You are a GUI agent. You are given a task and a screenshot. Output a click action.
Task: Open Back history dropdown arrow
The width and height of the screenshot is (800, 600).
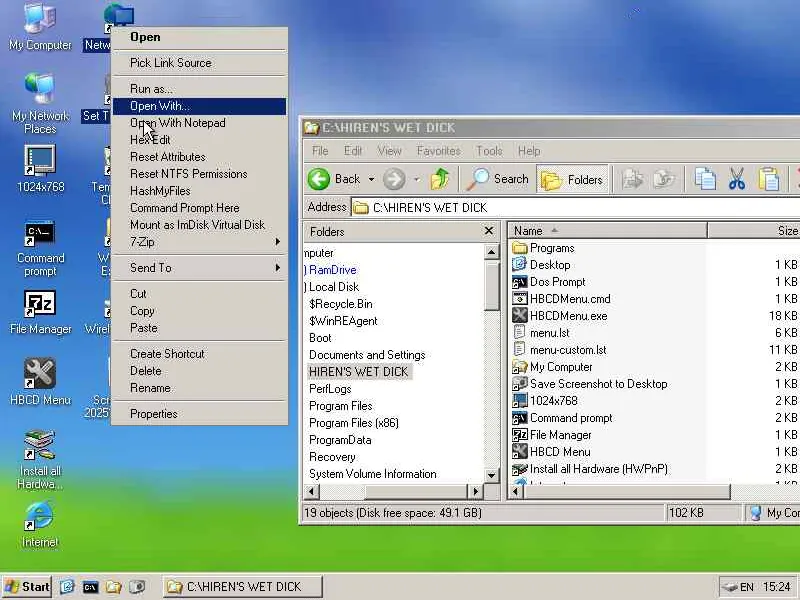click(x=371, y=179)
